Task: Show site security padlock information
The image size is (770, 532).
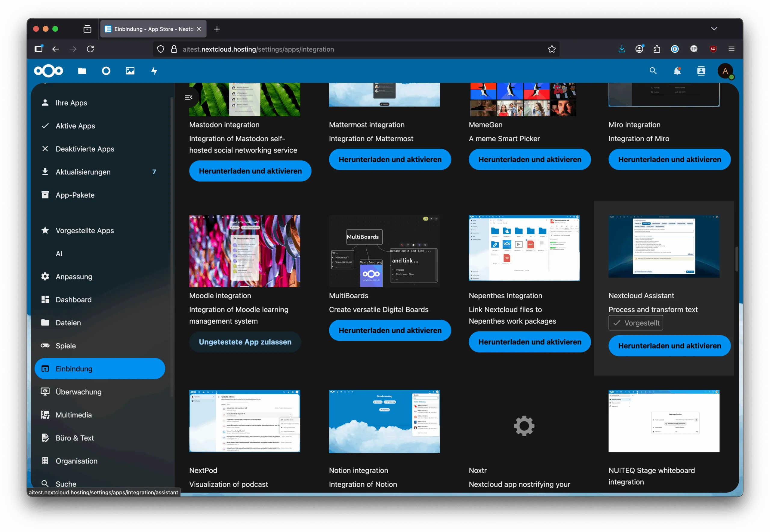Action: coord(174,49)
